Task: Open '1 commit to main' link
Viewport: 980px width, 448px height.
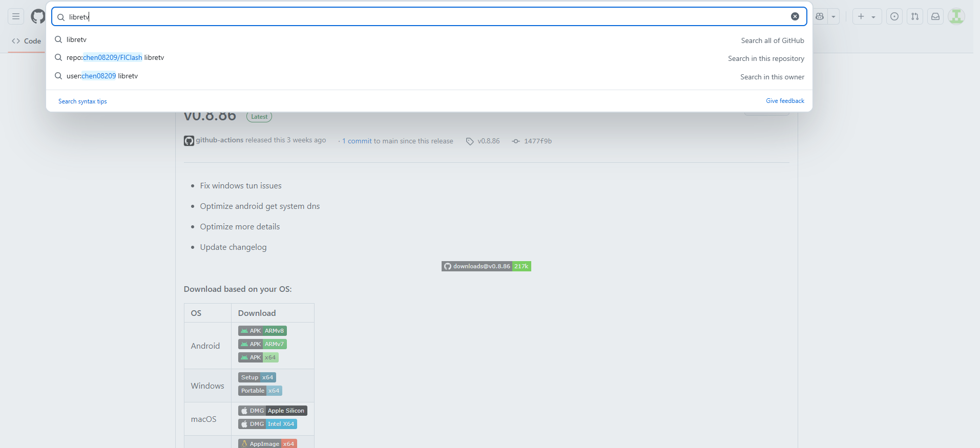Action: coord(397,141)
